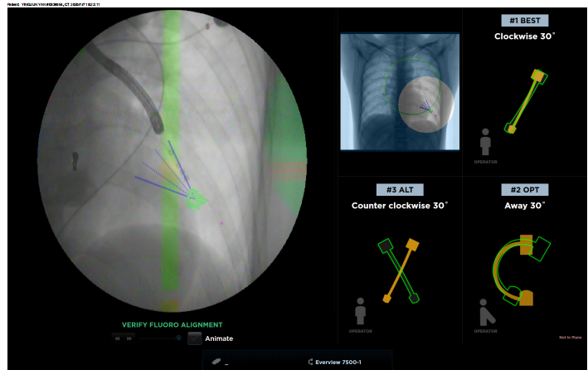Image resolution: width=588 pixels, height=370 pixels.
Task: Select the #1 BEST label
Action: click(x=524, y=21)
